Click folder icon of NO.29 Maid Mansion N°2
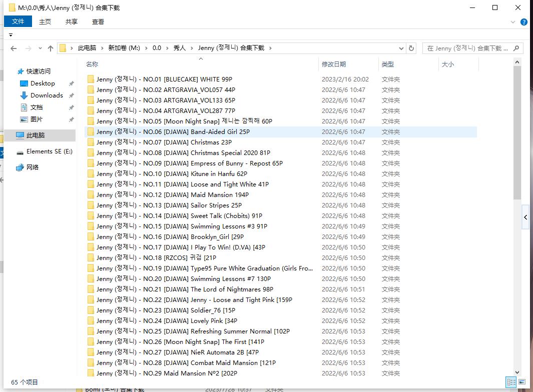The image size is (533, 392). click(x=91, y=373)
